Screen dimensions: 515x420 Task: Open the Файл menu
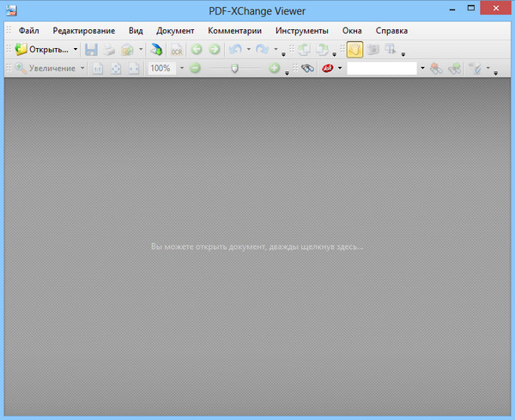(x=29, y=31)
